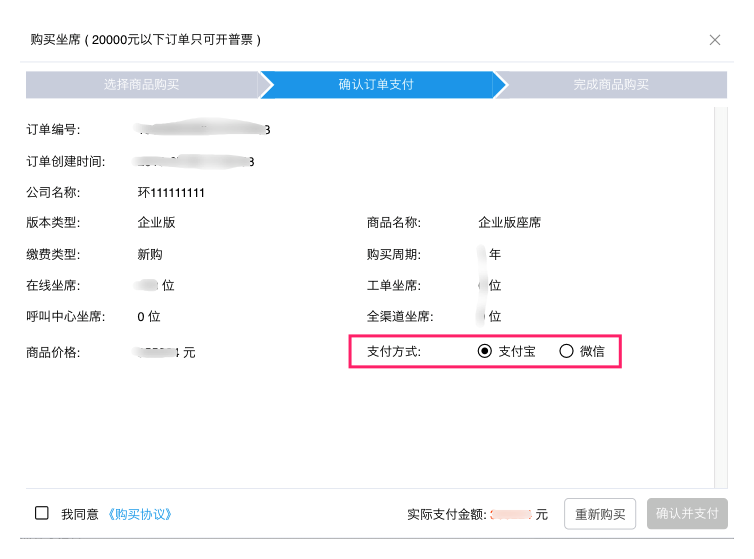
Task: Select 支付宝 as payment method
Action: point(485,351)
